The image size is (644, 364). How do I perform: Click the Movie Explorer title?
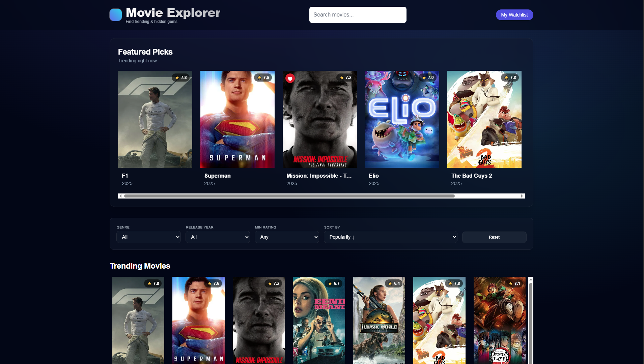(x=173, y=13)
